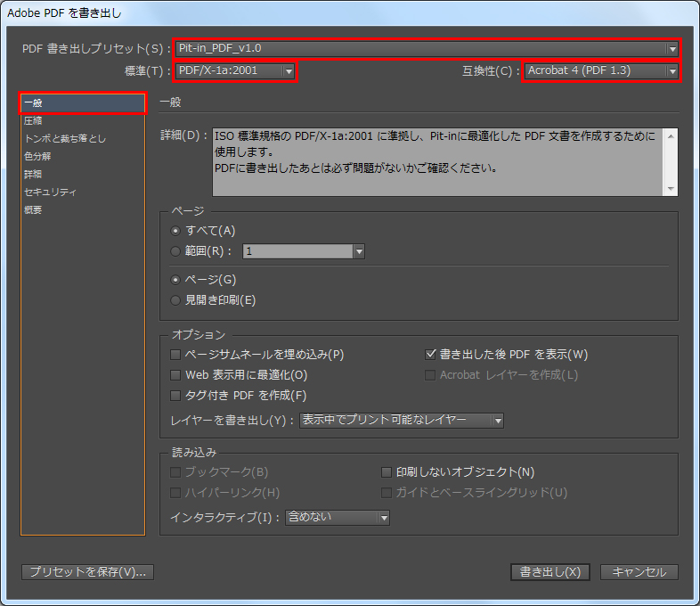Viewport: 700px width, 606px height.
Task: Select トンボと裁ち落とし category
Action: pyautogui.click(x=65, y=138)
